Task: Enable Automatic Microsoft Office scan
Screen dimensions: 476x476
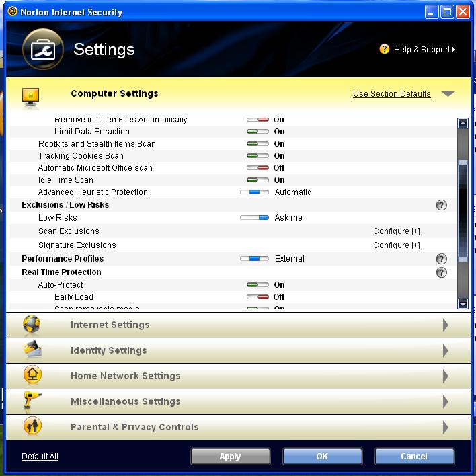Action: click(257, 168)
